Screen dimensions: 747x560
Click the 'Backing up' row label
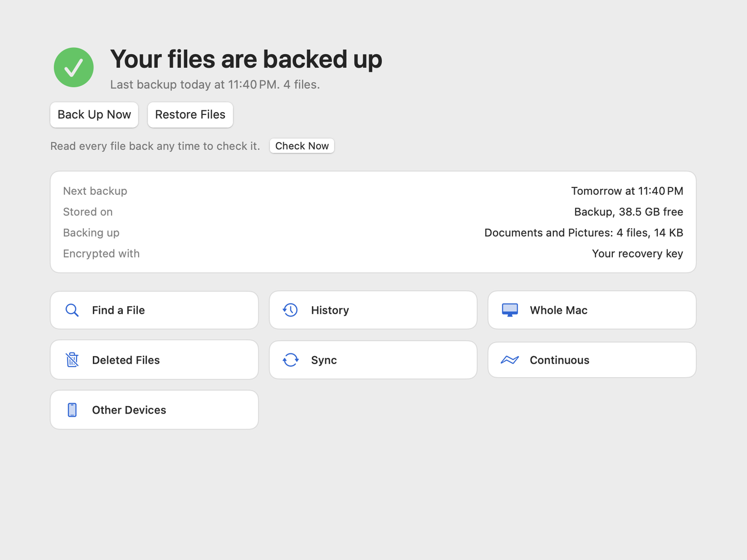click(91, 233)
